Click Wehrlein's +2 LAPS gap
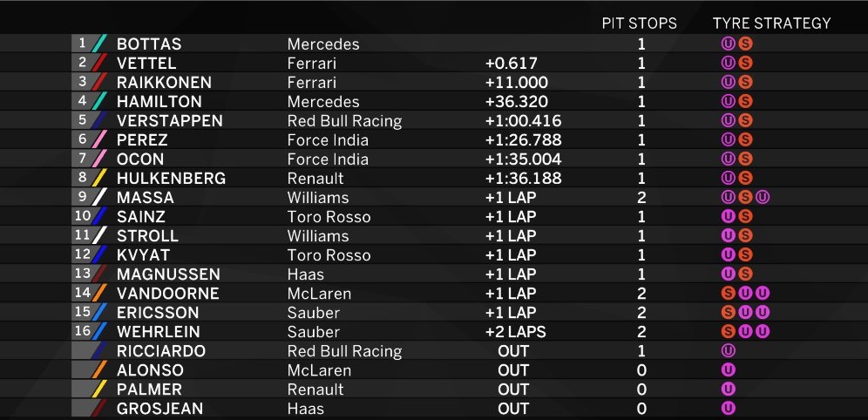 coord(512,332)
